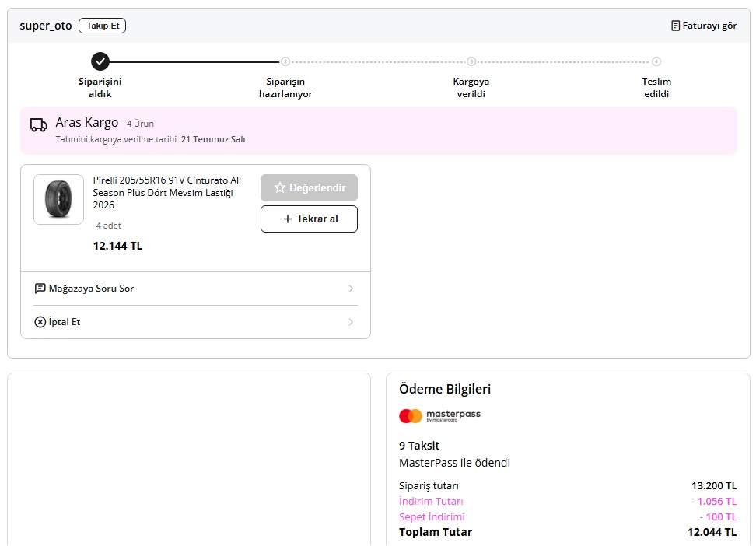Select the 'İndirim Tutarı' label
The height and width of the screenshot is (546, 756).
click(431, 501)
